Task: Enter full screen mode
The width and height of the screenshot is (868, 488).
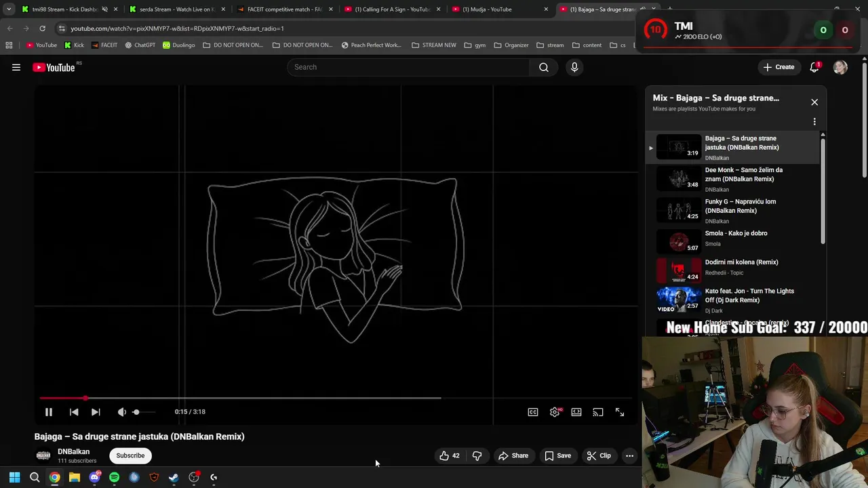Action: pyautogui.click(x=620, y=412)
